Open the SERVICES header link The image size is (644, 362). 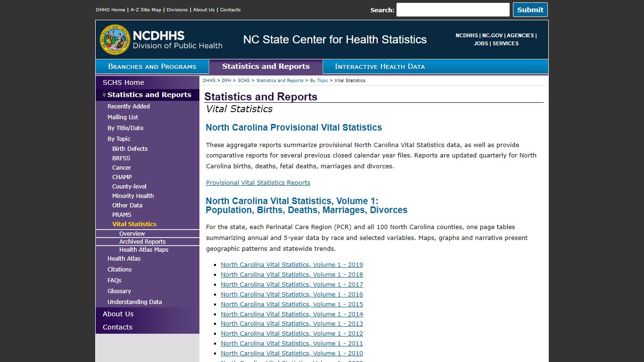tap(505, 43)
